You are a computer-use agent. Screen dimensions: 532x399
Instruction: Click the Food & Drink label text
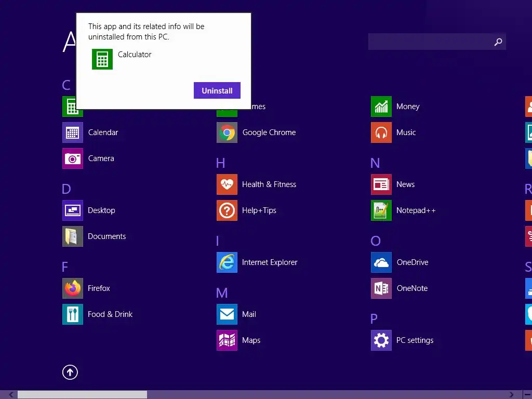pyautogui.click(x=110, y=314)
